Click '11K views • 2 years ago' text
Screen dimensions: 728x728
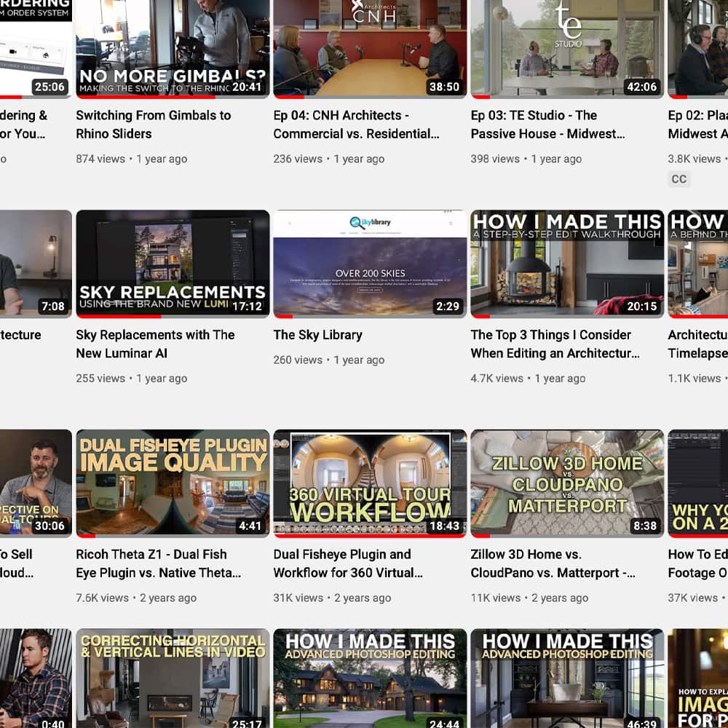pos(530,598)
